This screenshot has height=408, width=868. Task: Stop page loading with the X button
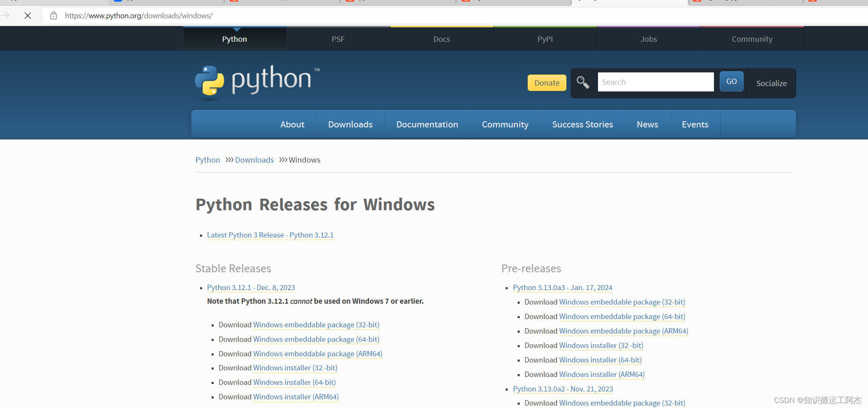pyautogui.click(x=28, y=16)
